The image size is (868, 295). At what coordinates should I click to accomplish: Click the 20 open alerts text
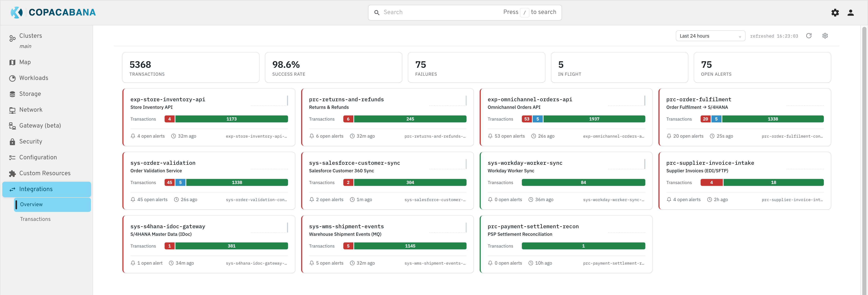(x=688, y=136)
